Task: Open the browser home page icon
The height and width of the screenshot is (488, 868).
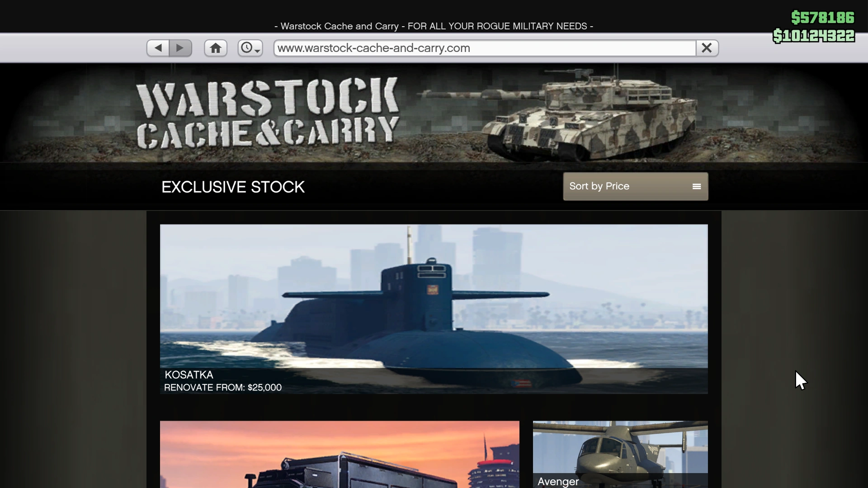Action: (x=216, y=48)
